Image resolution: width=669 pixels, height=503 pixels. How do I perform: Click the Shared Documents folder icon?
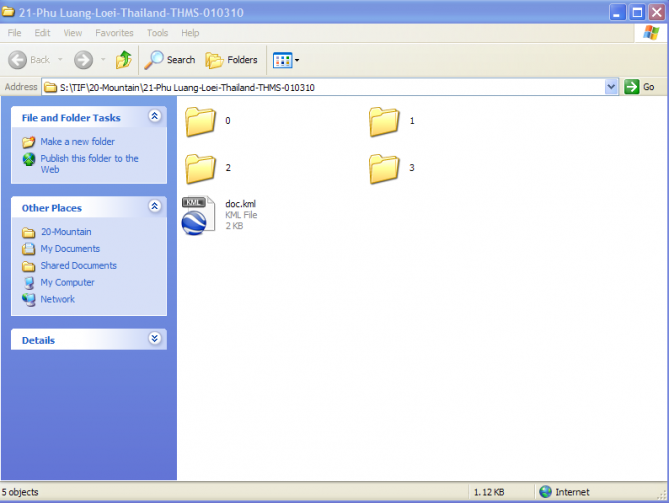[29, 266]
